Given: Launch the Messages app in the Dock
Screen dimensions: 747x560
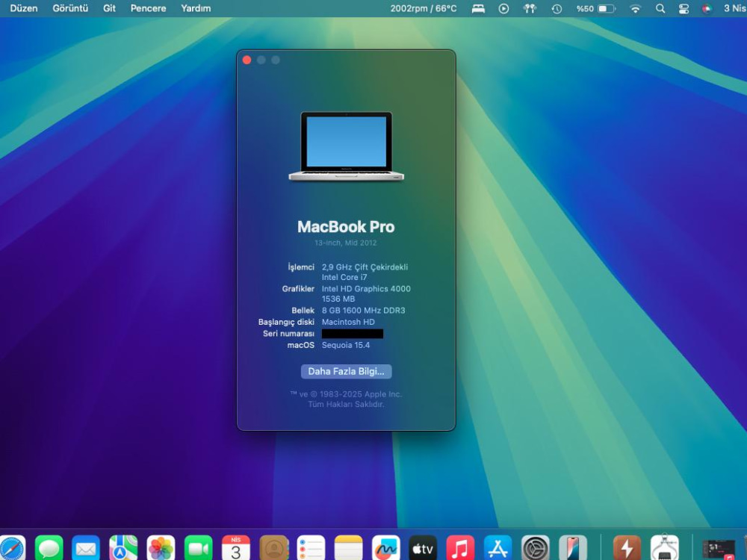Looking at the screenshot, I should [49, 548].
